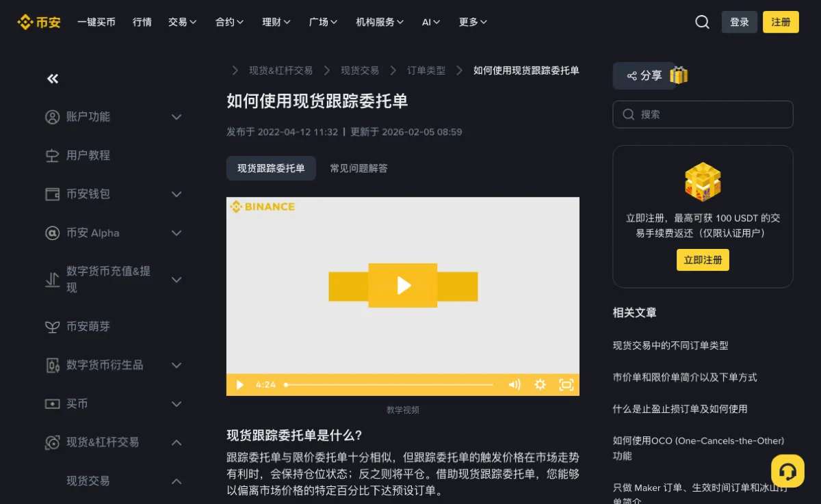Click the 币安钱包 wallet icon
Image resolution: width=821 pixels, height=504 pixels.
[x=52, y=194]
